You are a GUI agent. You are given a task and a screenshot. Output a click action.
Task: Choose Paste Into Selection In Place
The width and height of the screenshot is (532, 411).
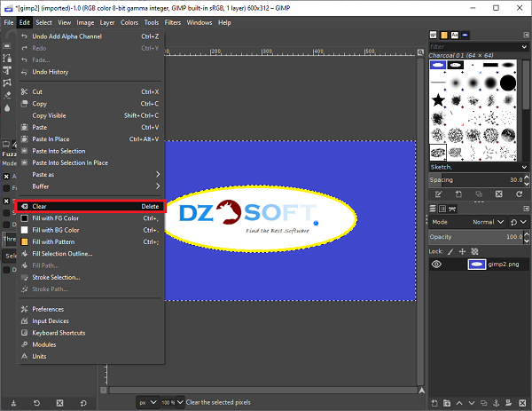click(x=90, y=162)
